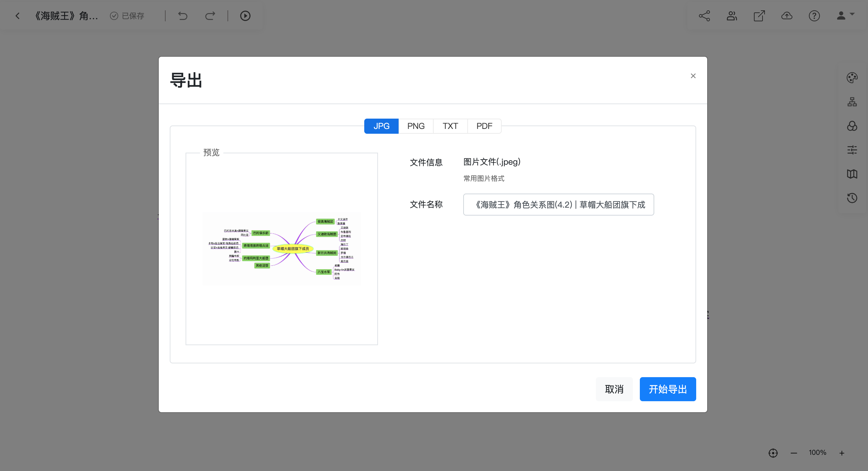Open the share icon in top bar
Image resolution: width=868 pixels, height=471 pixels.
(704, 16)
